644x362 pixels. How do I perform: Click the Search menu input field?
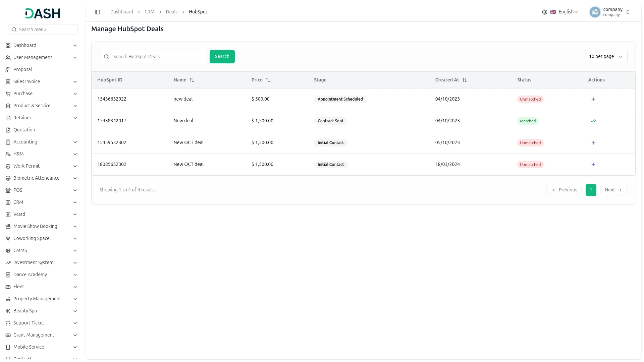[x=43, y=29]
